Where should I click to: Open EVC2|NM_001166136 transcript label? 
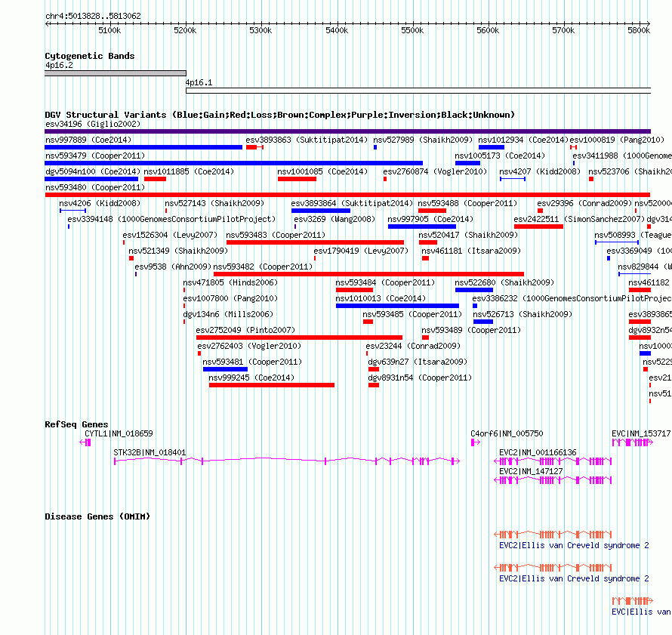[x=538, y=452]
